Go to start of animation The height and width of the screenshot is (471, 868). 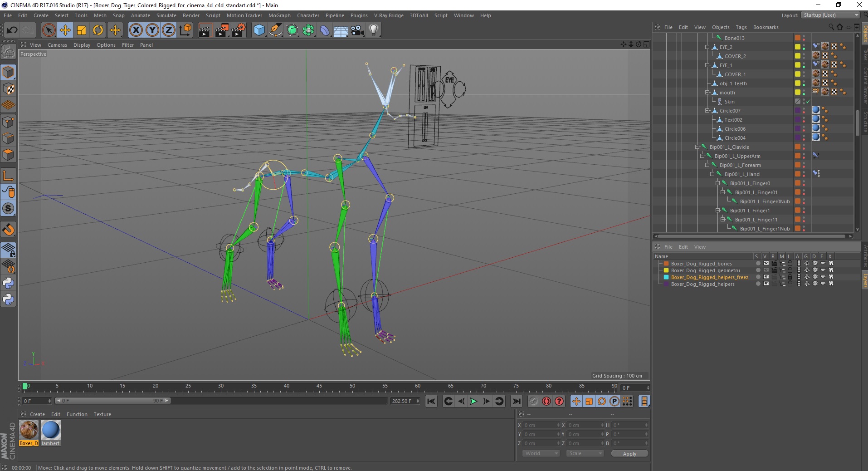[x=431, y=401]
